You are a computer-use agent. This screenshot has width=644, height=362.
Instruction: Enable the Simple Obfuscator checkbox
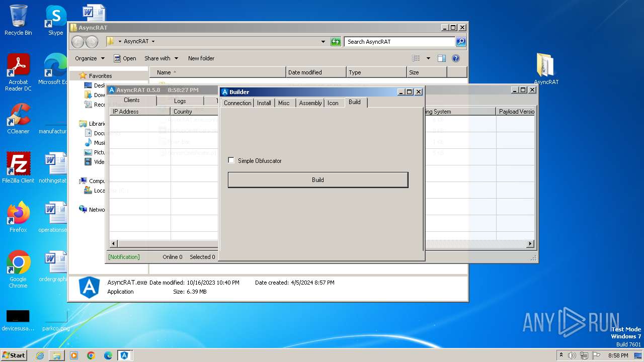tap(231, 160)
